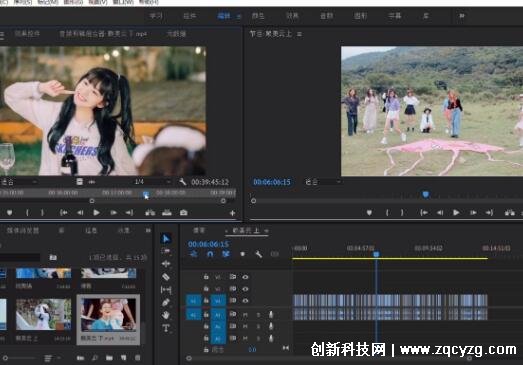Select the Pen tool
523x365 pixels.
(166, 303)
